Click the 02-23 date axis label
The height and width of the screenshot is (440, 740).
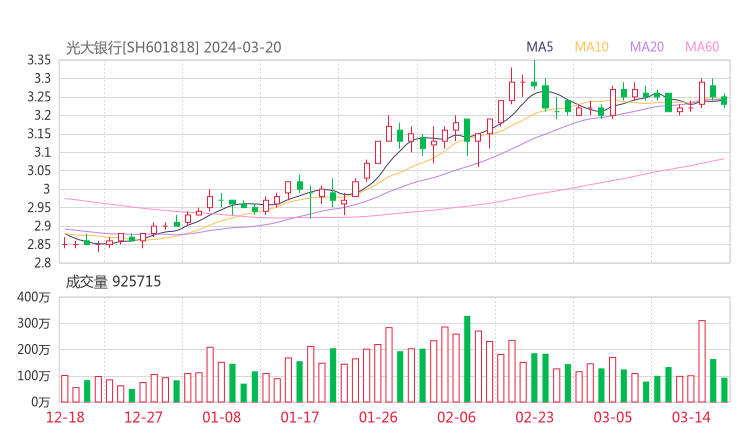[534, 417]
